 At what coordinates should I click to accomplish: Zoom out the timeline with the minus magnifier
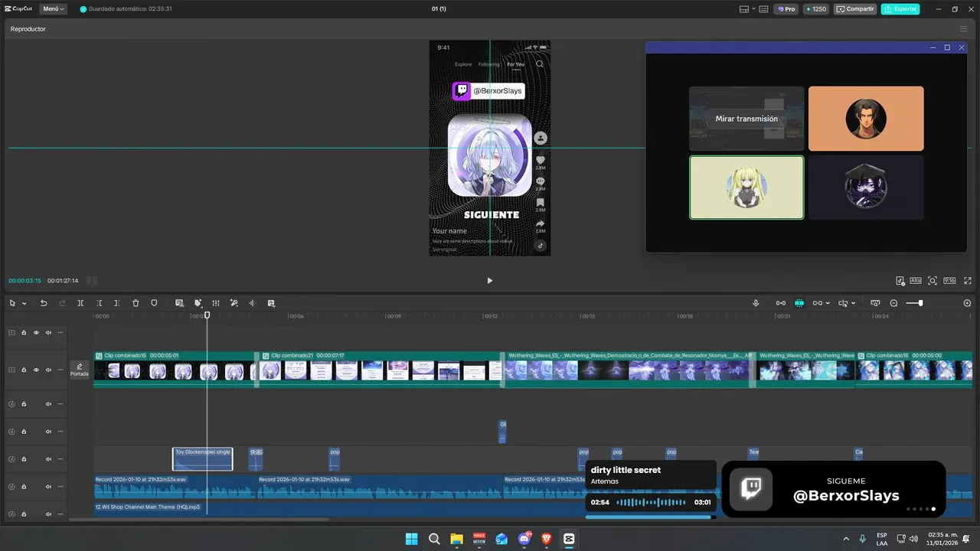coord(893,303)
